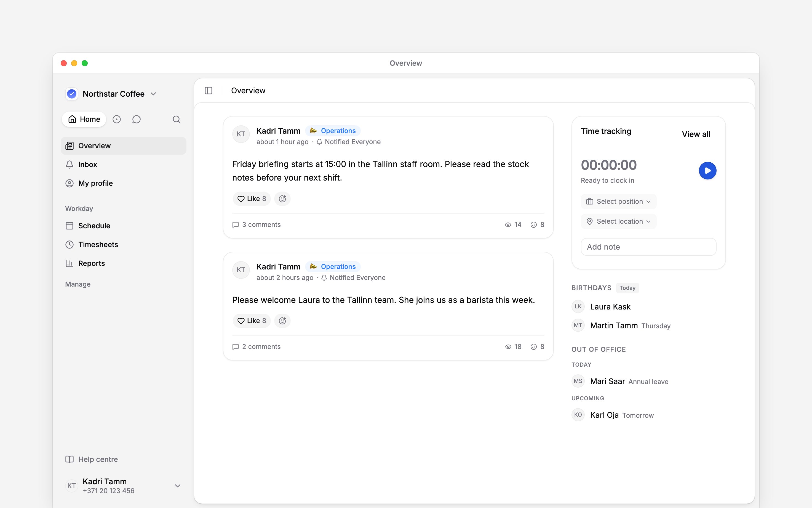Click Karl Oja's KO avatar

click(x=578, y=415)
